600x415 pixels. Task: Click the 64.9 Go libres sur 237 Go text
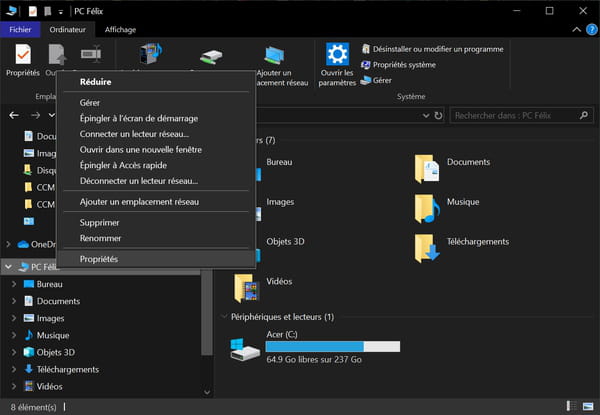coord(314,360)
